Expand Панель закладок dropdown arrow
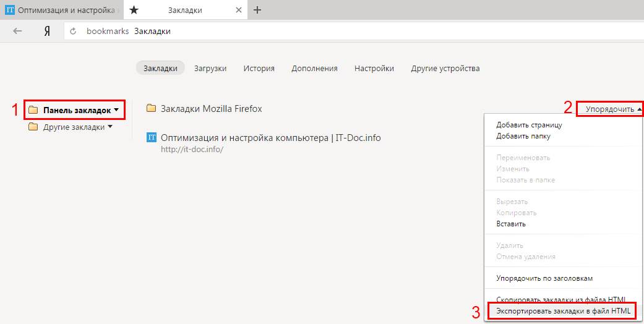 click(x=117, y=110)
